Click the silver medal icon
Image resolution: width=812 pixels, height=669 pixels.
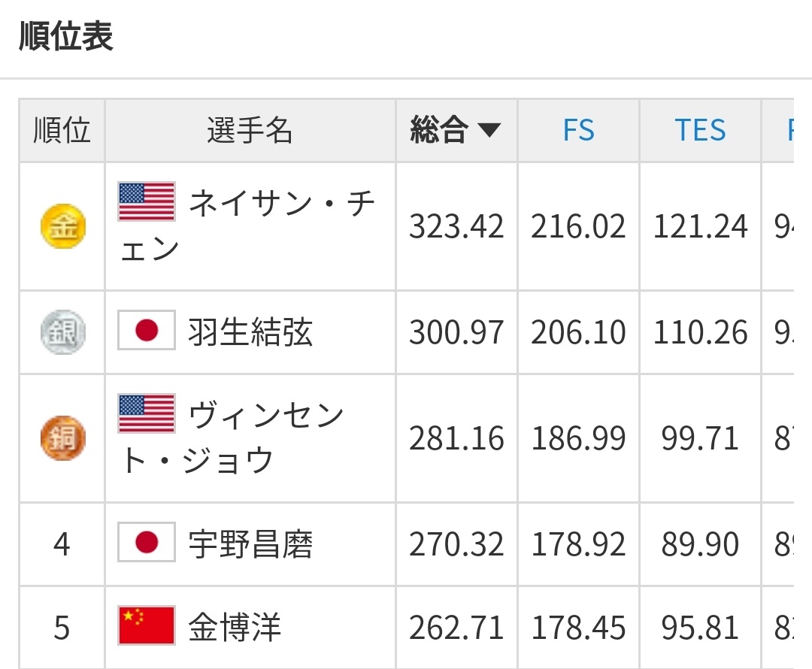coord(62,332)
